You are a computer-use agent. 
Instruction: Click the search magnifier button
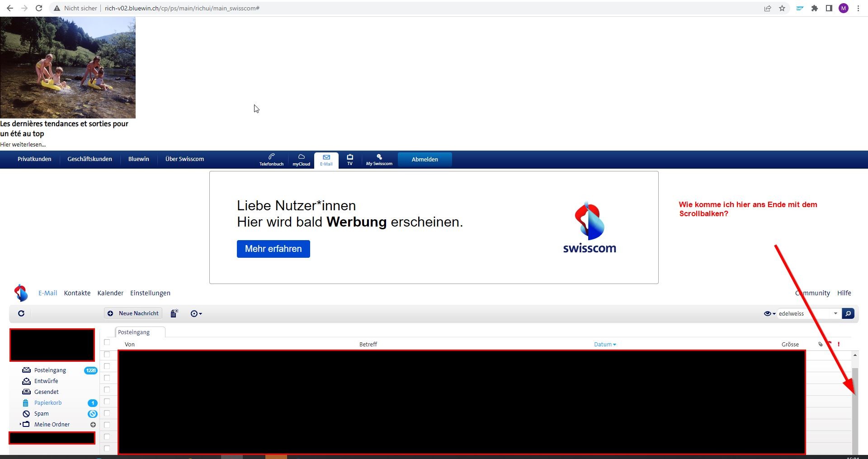[848, 313]
